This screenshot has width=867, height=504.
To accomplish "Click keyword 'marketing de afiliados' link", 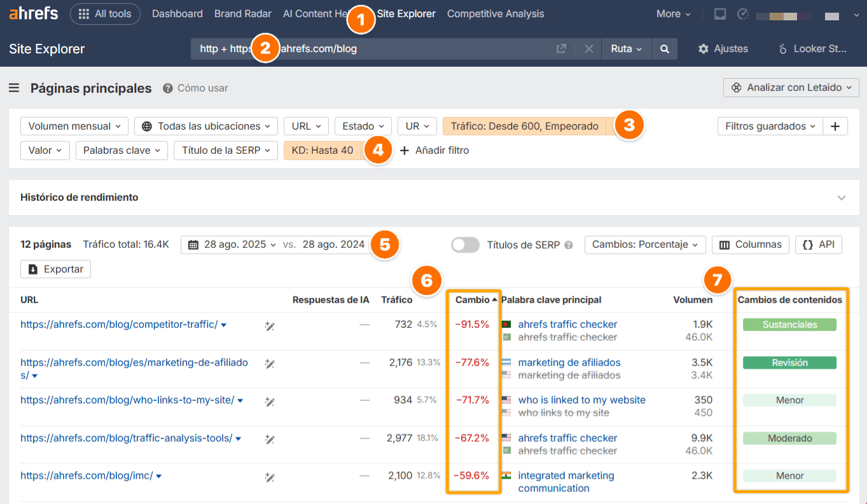I will [x=569, y=362].
